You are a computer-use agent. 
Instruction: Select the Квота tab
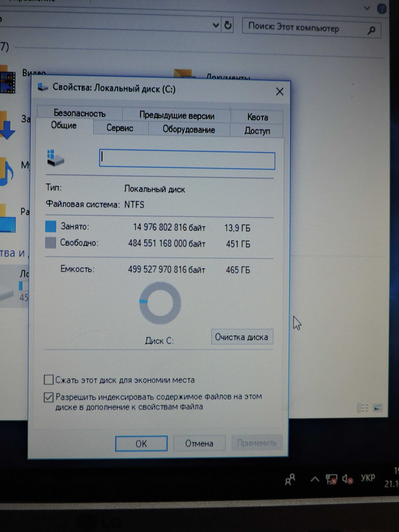257,117
